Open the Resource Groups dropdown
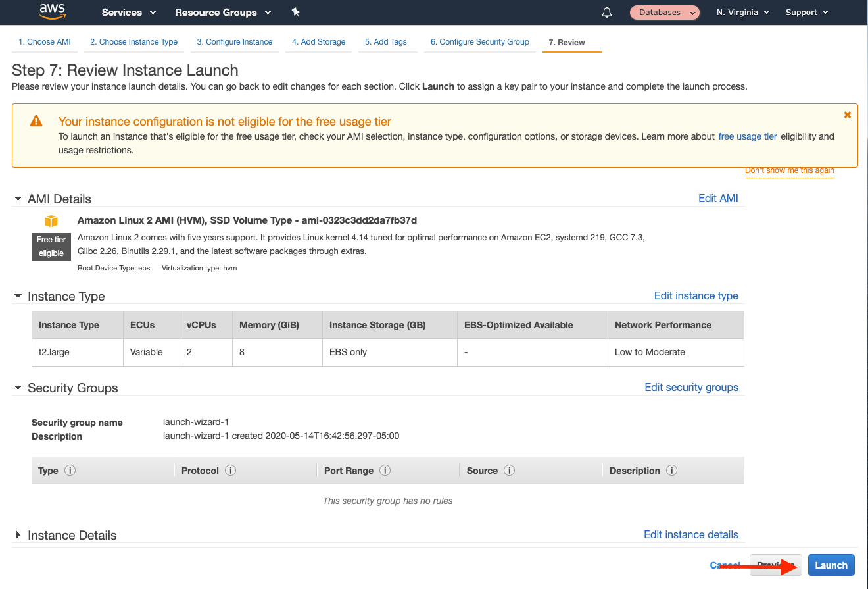Image resolution: width=868 pixels, height=589 pixels. tap(222, 13)
